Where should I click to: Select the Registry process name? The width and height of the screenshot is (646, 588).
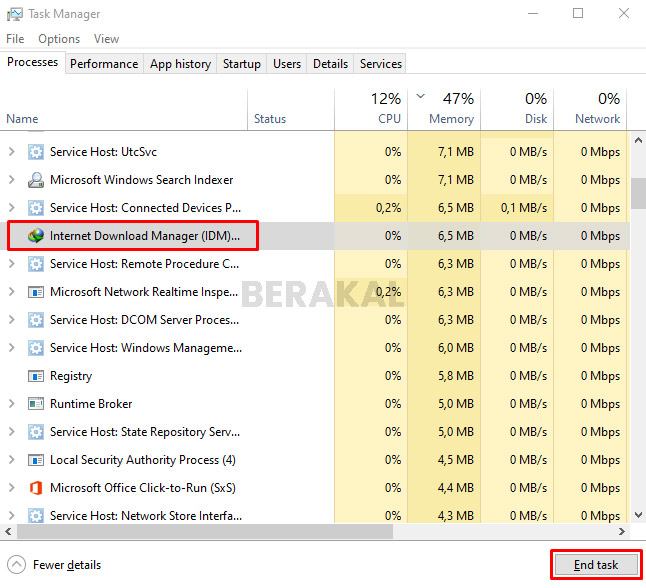coord(71,376)
